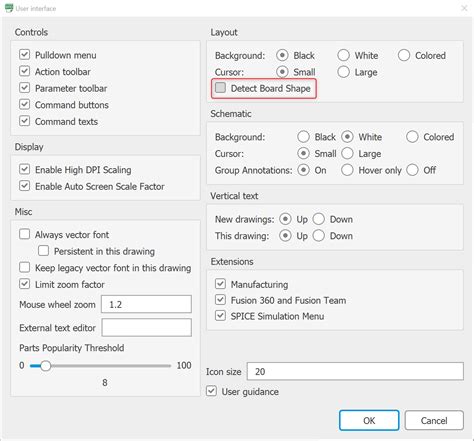The image size is (474, 441).
Task: Choose Large layout cursor
Action: (x=343, y=72)
